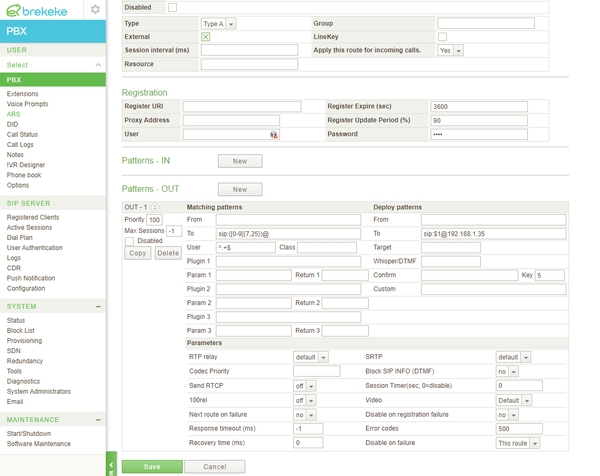Check the Disabled box under OUT-1 pattern

click(130, 241)
